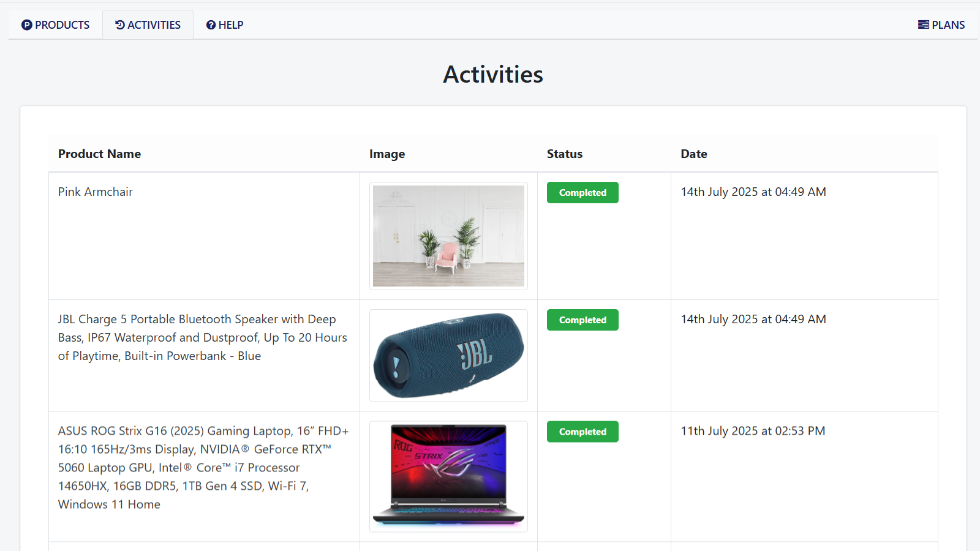
Task: Select the JBL Charge 5 product name text
Action: click(x=202, y=337)
